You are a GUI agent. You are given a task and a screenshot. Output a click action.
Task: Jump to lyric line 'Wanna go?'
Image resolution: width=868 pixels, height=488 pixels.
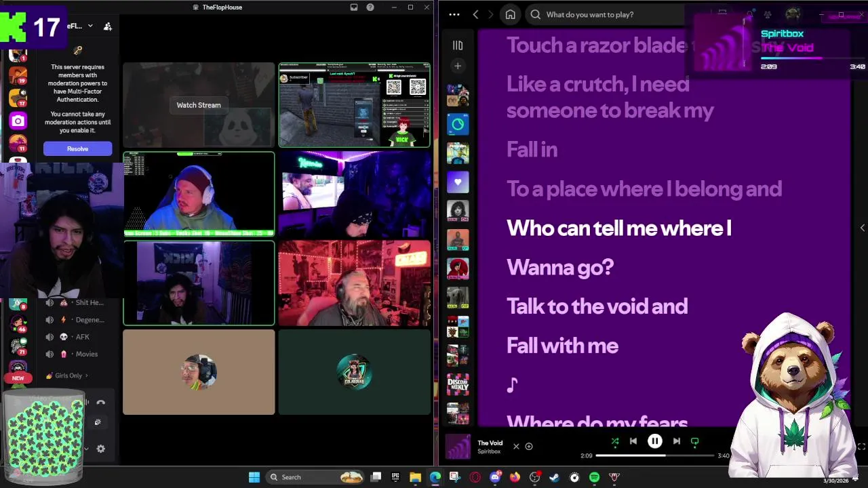[x=560, y=267]
